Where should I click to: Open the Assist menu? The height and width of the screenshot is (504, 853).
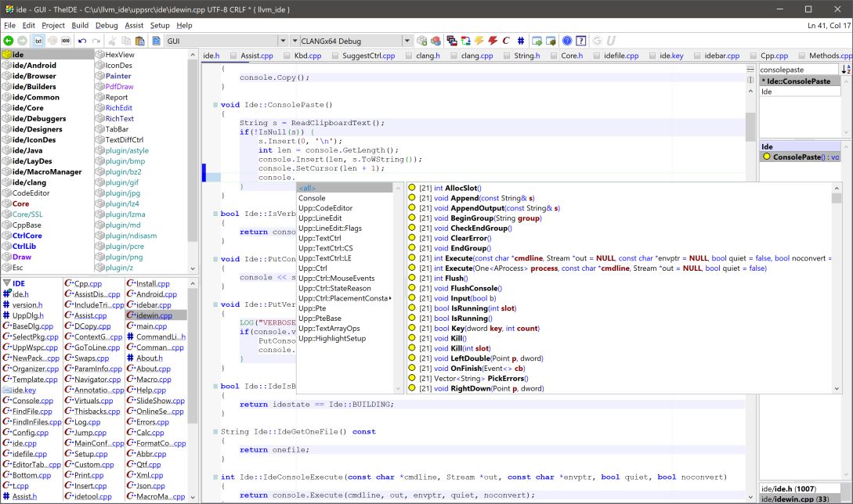[134, 25]
